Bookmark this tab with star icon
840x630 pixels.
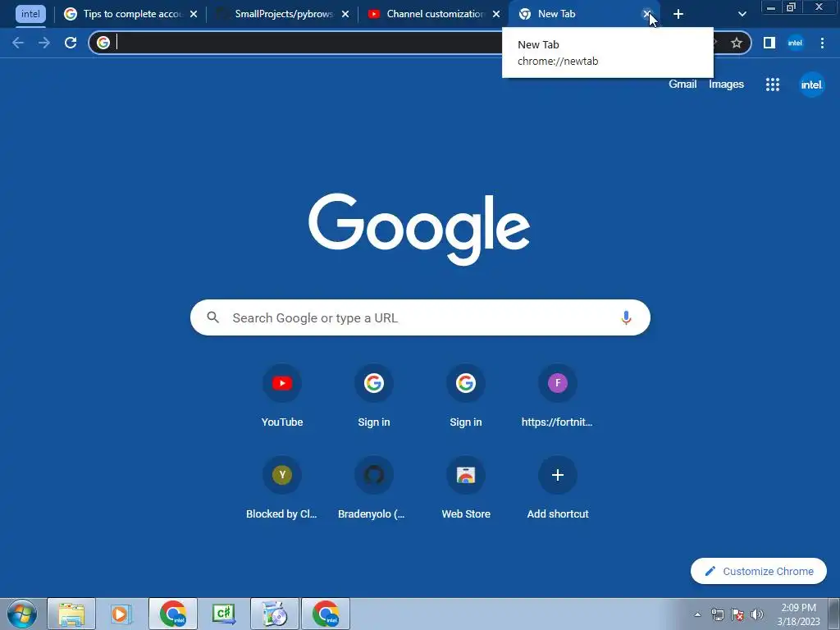point(737,43)
